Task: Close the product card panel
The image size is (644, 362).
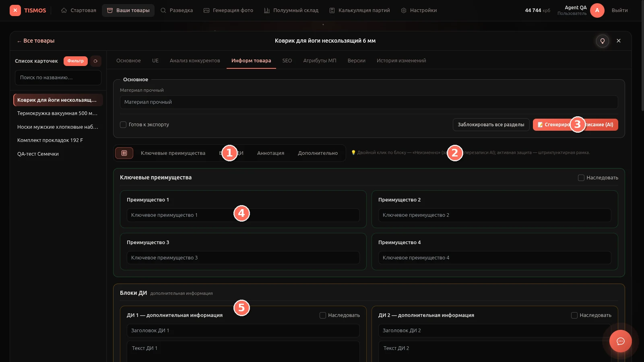Action: 619,41
